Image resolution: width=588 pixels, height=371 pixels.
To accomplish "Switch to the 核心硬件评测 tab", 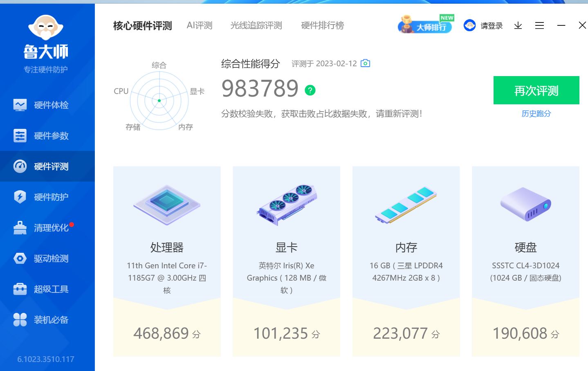I will coord(142,26).
